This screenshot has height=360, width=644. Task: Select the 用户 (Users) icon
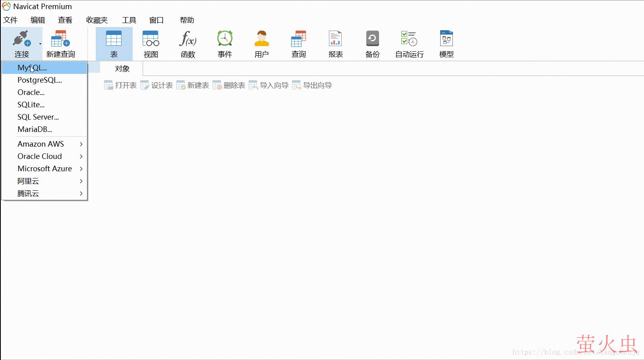261,43
